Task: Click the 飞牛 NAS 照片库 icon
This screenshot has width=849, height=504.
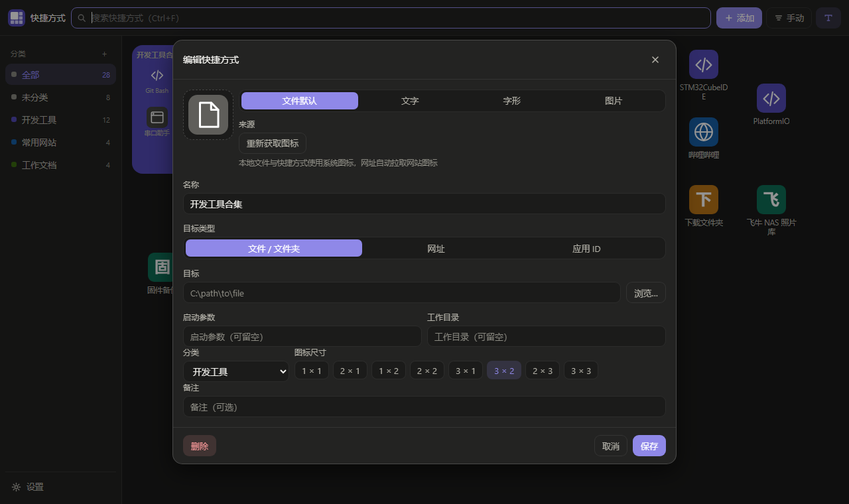Action: pyautogui.click(x=771, y=200)
